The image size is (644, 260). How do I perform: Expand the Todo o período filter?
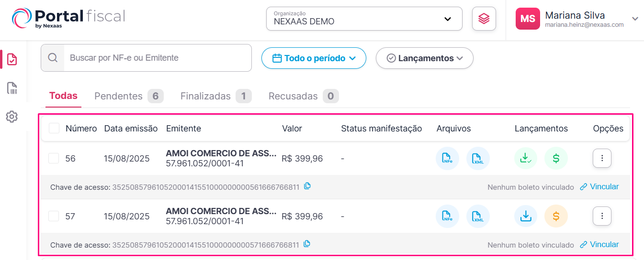coord(314,58)
